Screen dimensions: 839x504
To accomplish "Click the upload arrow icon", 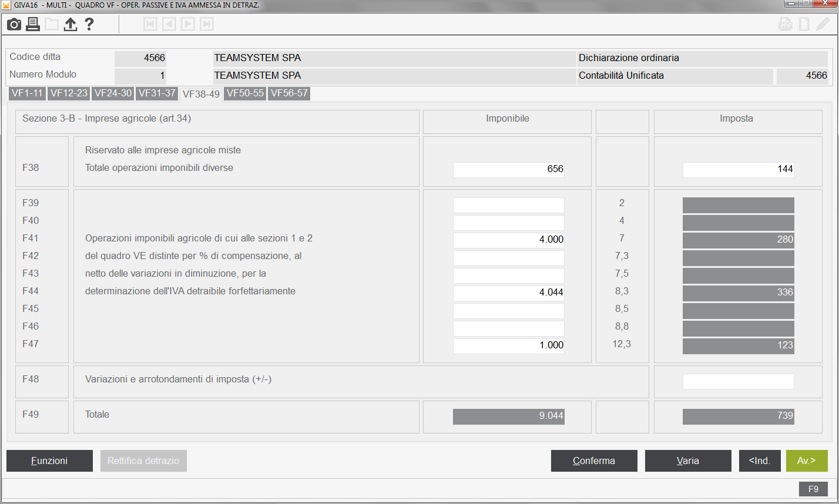I will pyautogui.click(x=71, y=24).
